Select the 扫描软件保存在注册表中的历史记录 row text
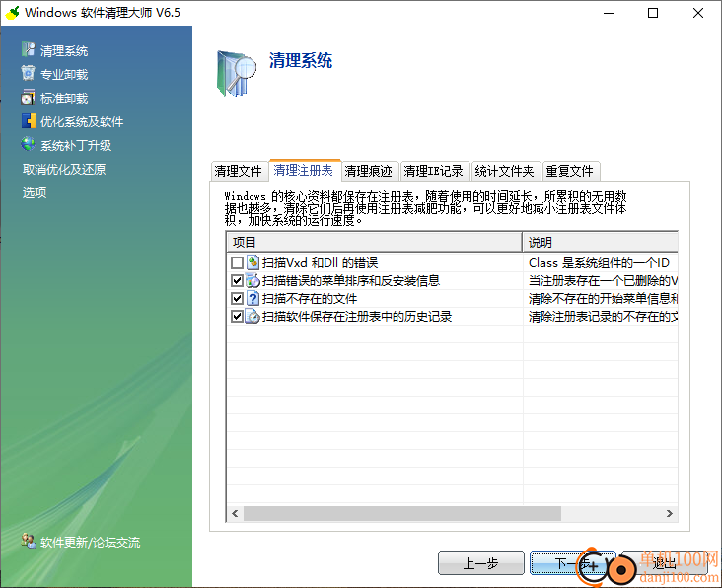The width and height of the screenshot is (722, 588). (357, 317)
